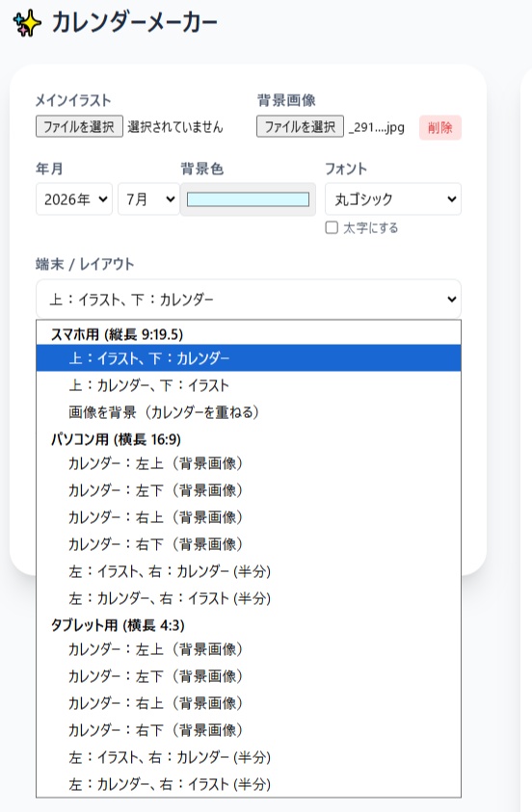Click the パソコン用 (横長 16:9) group header
Viewport: 532px width, 812px height.
116,439
